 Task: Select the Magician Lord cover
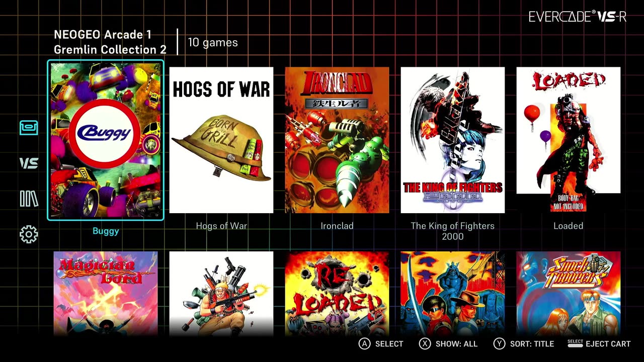click(106, 294)
